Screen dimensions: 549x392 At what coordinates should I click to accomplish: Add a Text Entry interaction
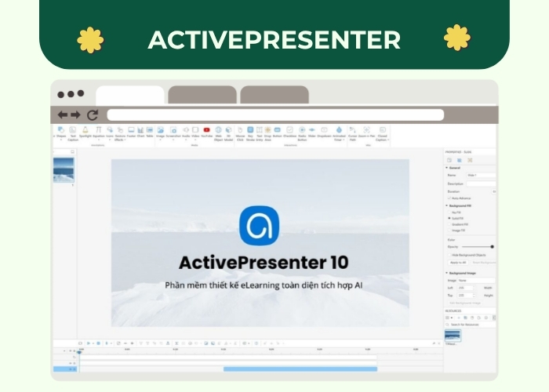260,134
